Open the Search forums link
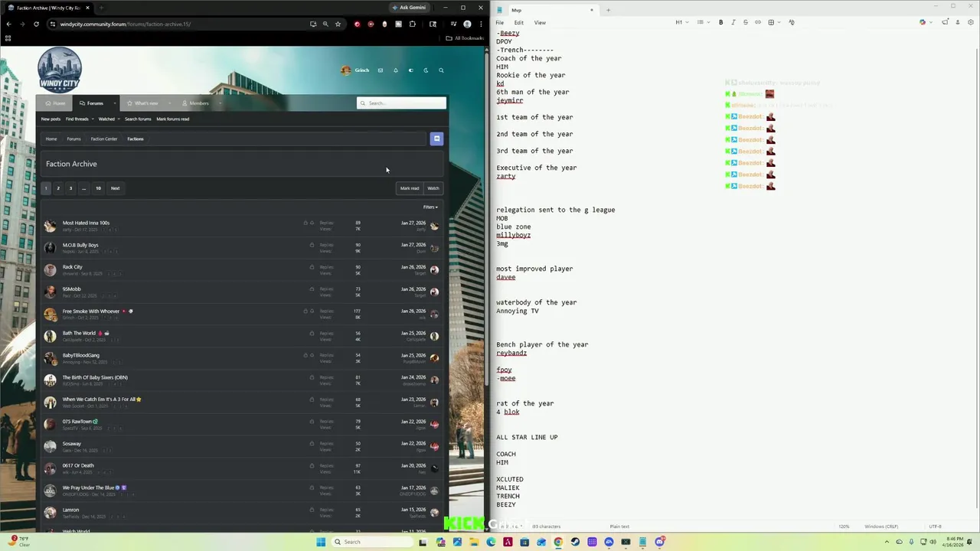980x551 pixels. (138, 119)
